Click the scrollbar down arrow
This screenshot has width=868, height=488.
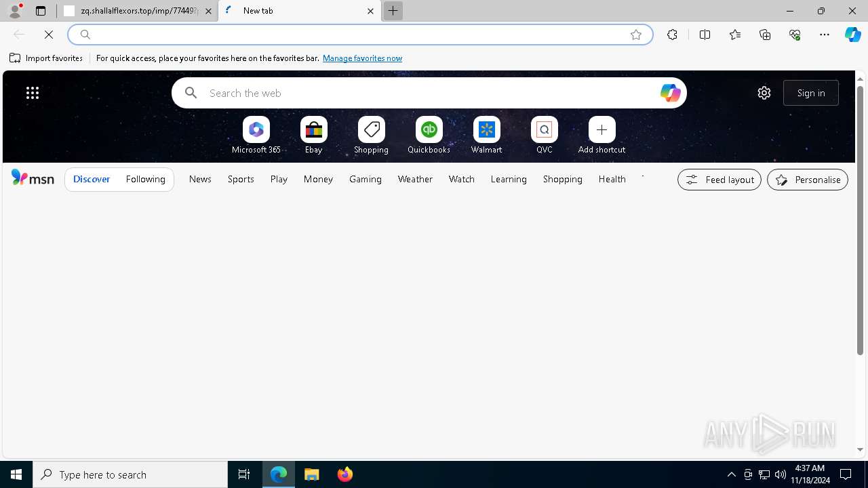(x=860, y=449)
